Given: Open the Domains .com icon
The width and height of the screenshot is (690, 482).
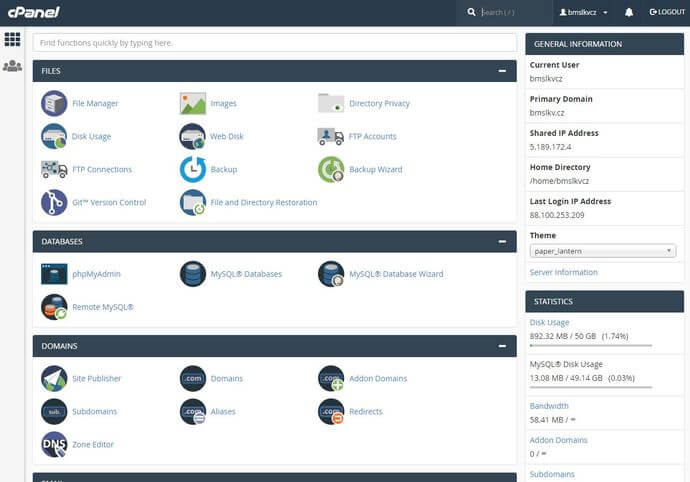Looking at the screenshot, I should 193,379.
